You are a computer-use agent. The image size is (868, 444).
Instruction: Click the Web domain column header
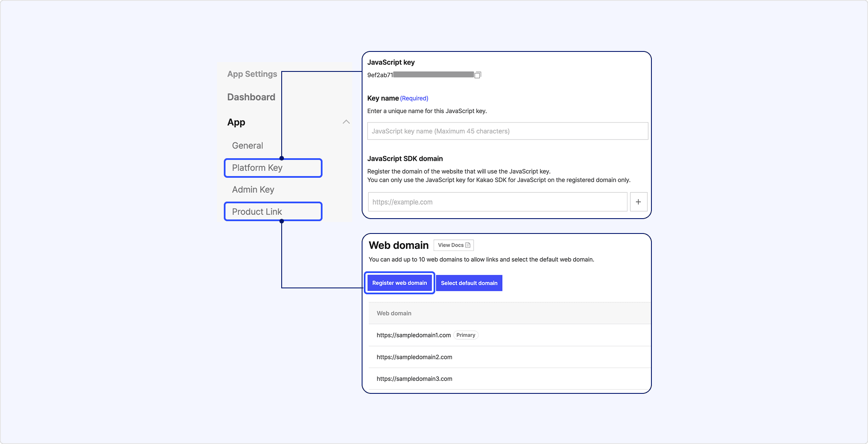tap(394, 313)
